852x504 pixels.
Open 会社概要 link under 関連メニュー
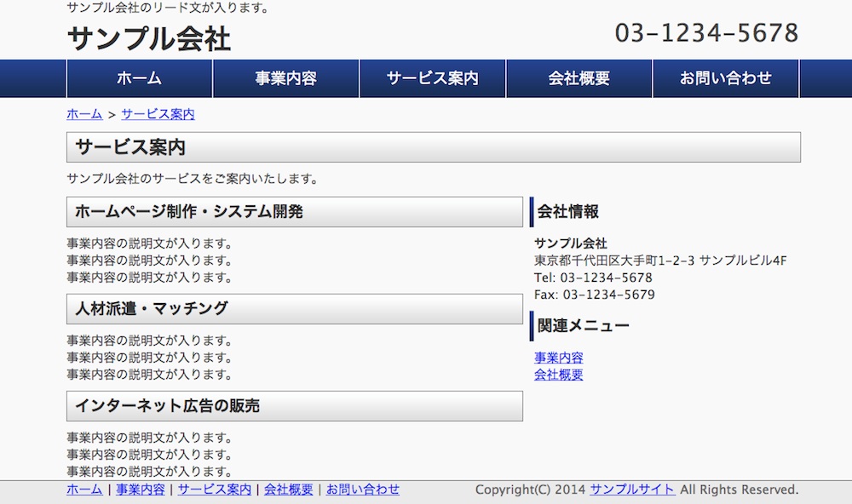(558, 375)
